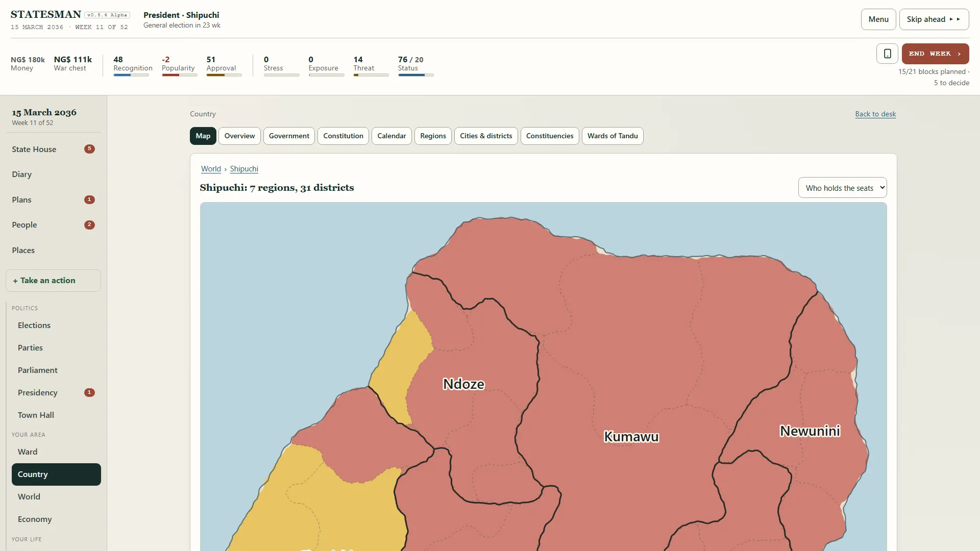Screen dimensions: 980x551
Task: Go to Parliament page
Action: click(56, 370)
